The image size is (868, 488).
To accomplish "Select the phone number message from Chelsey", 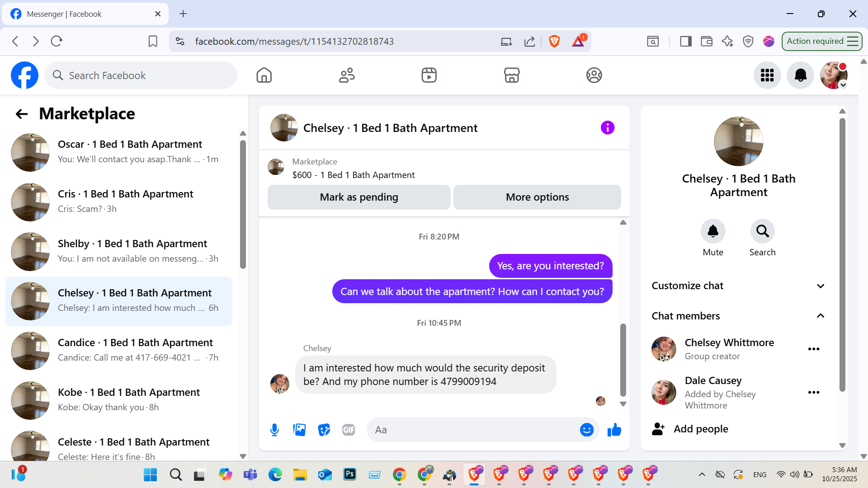I will click(x=425, y=375).
